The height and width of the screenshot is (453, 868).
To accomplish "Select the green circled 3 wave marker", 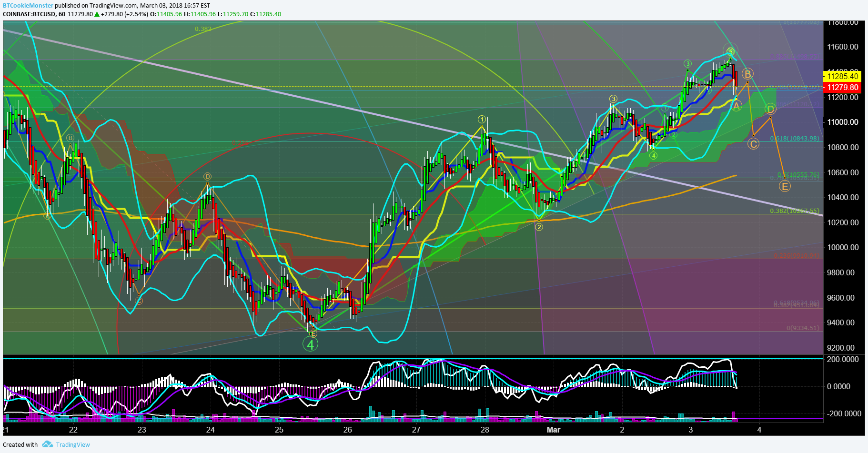I will coord(688,64).
